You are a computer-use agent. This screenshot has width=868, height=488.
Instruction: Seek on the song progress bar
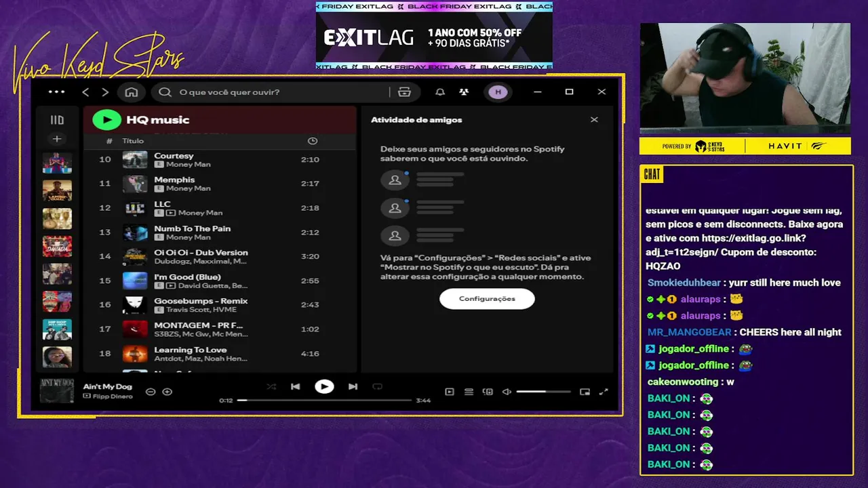coord(324,401)
